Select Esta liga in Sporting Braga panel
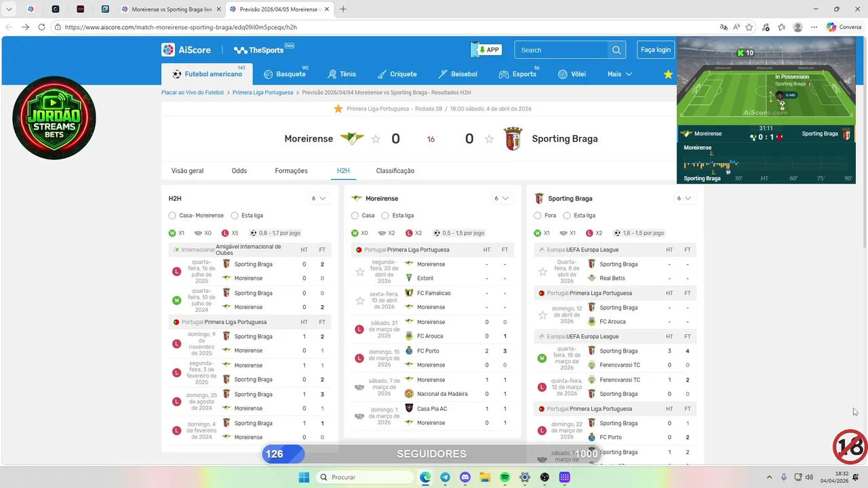Image resolution: width=868 pixels, height=488 pixels. point(567,216)
